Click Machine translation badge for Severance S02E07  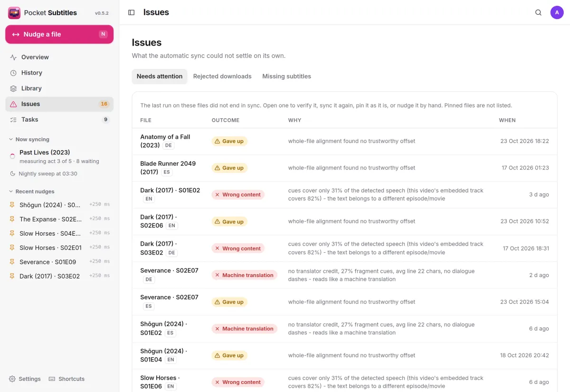click(x=245, y=275)
